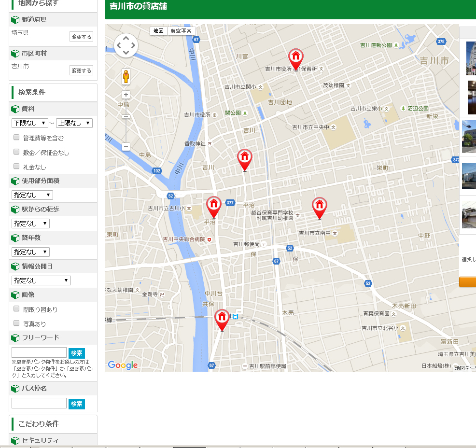The height and width of the screenshot is (448, 476).
Task: Open the 使用部分面積 dropdown
Action: coord(32,195)
